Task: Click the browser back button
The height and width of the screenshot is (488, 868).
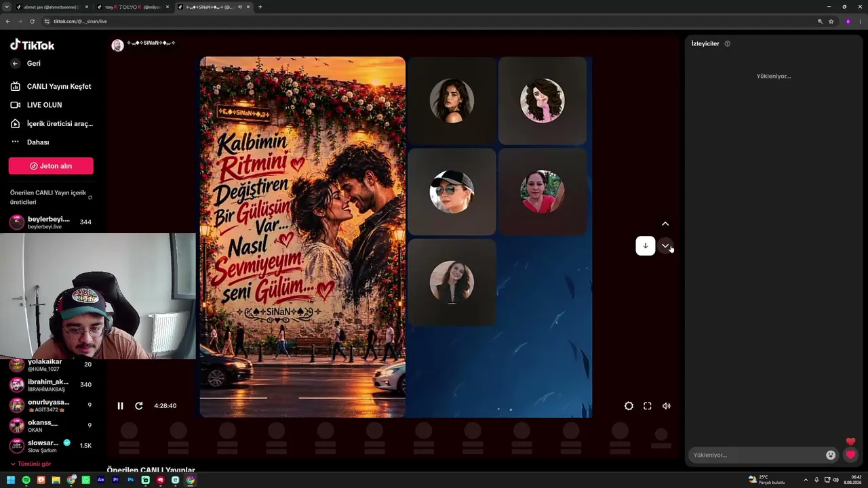Action: tap(8, 22)
